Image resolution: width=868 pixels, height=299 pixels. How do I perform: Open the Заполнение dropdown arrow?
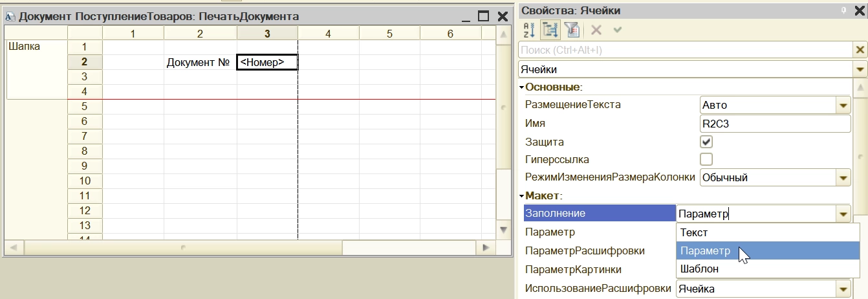click(x=843, y=214)
